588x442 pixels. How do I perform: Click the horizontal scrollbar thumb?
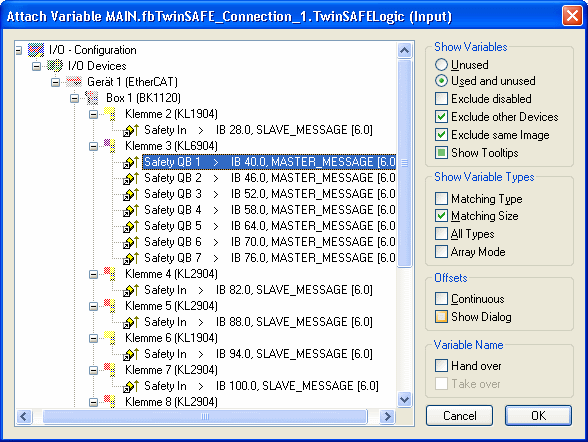205,416
